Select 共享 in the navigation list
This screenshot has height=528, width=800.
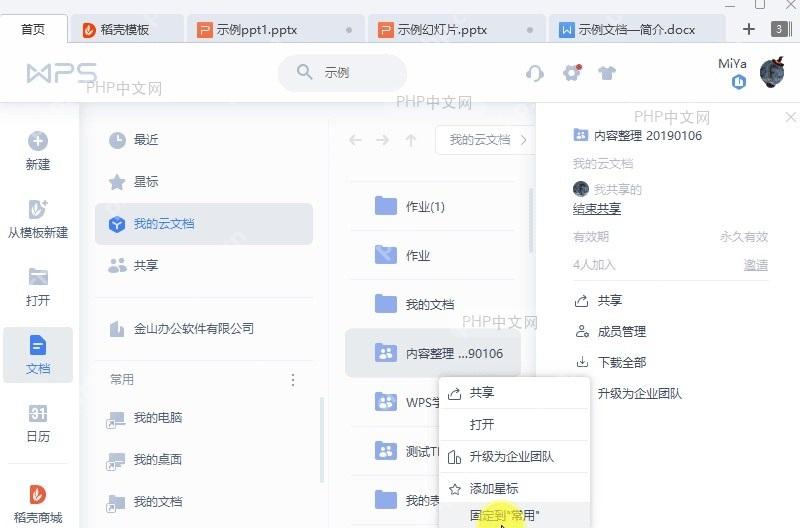coord(204,265)
